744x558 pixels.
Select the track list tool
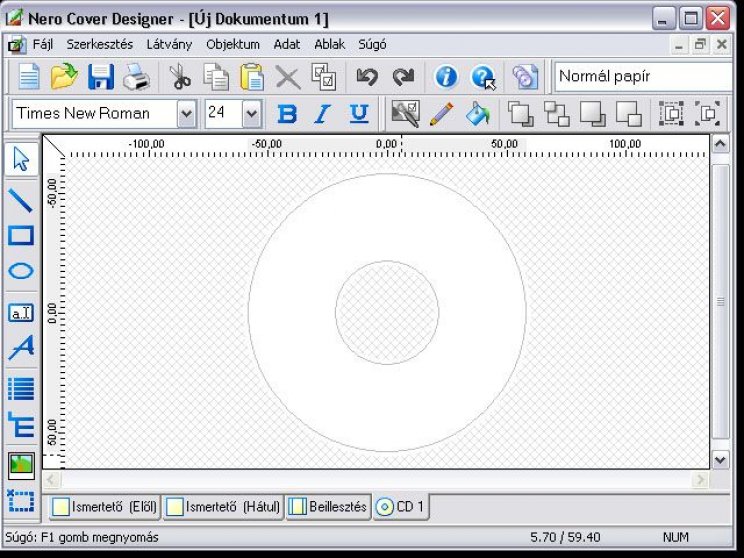(21, 389)
